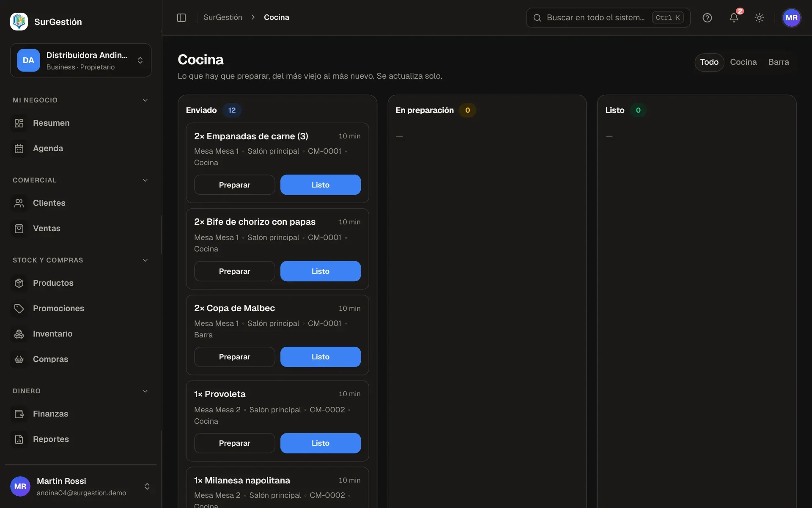Toggle the light/dark theme sun icon
This screenshot has height=508, width=812.
(x=759, y=17)
